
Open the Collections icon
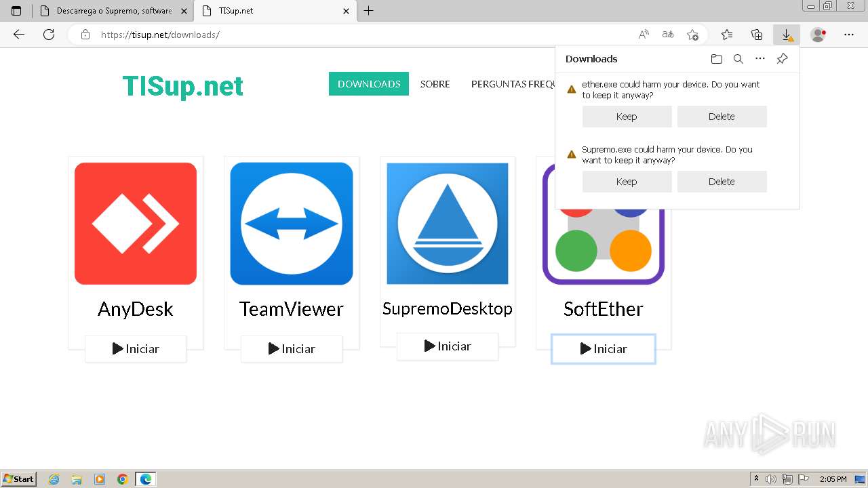coord(757,35)
